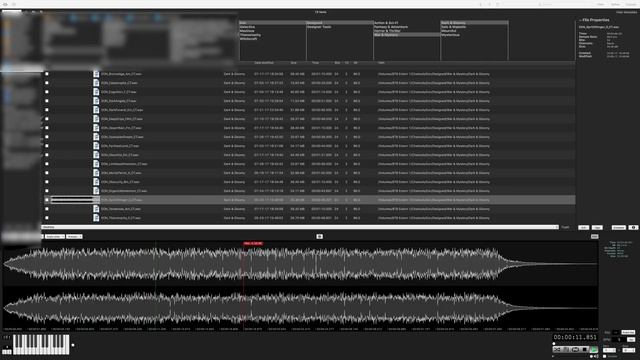
Task: Open the first dropdown above the waveform
Action: 55,236
